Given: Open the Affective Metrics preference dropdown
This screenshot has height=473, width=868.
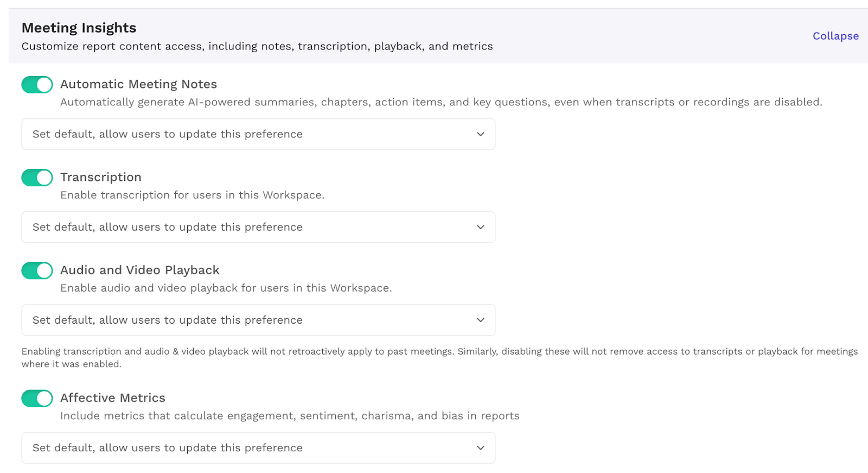Looking at the screenshot, I should (x=258, y=447).
